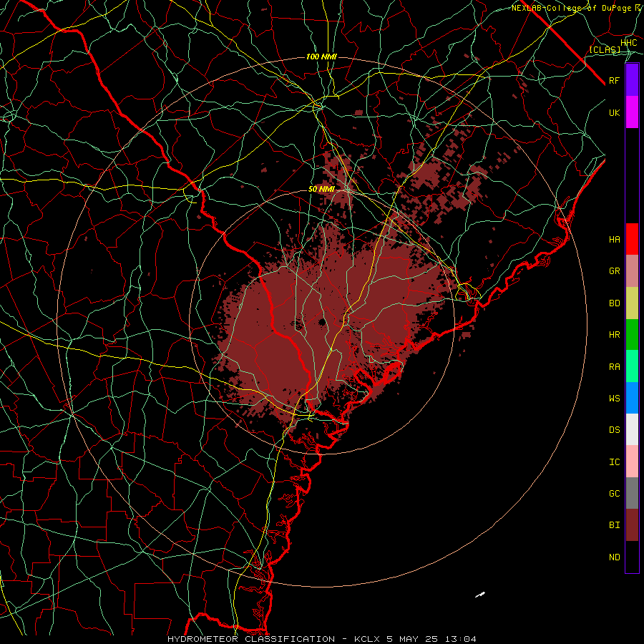Click the 100 NMI range ring label
Screen dimensions: 644x644
tap(321, 57)
